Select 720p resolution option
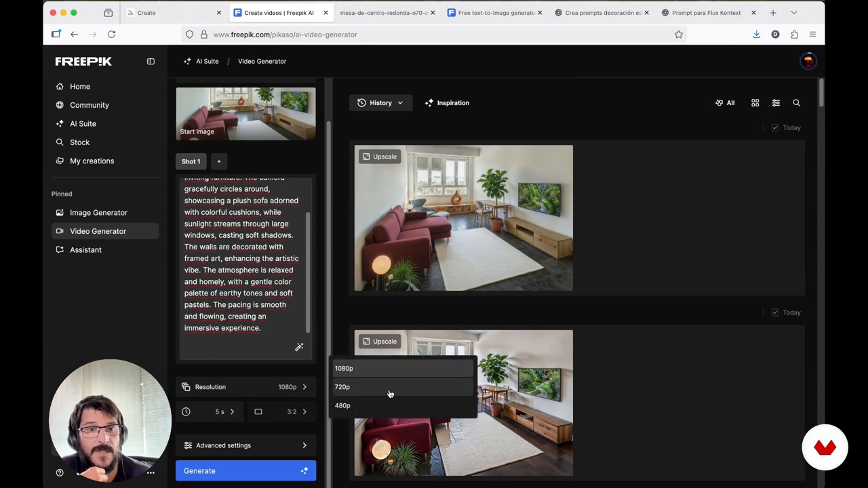Viewport: 868px width, 488px height. click(x=401, y=387)
